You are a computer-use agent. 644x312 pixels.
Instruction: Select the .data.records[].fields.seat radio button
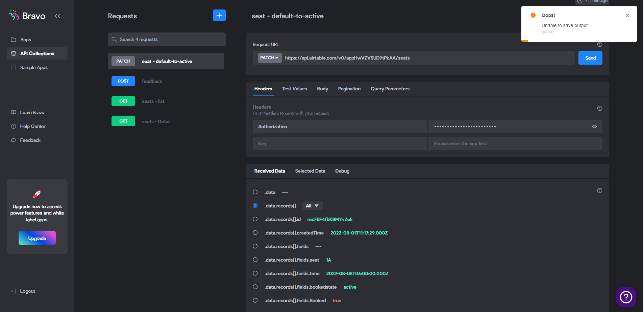(255, 260)
